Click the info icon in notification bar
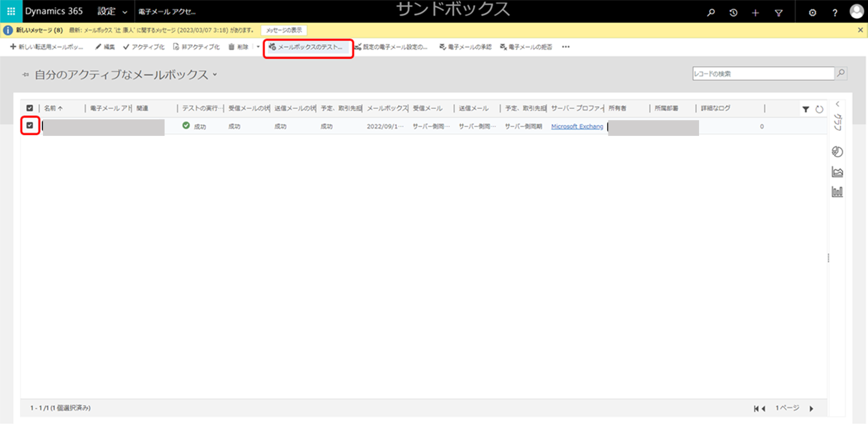 [x=8, y=30]
